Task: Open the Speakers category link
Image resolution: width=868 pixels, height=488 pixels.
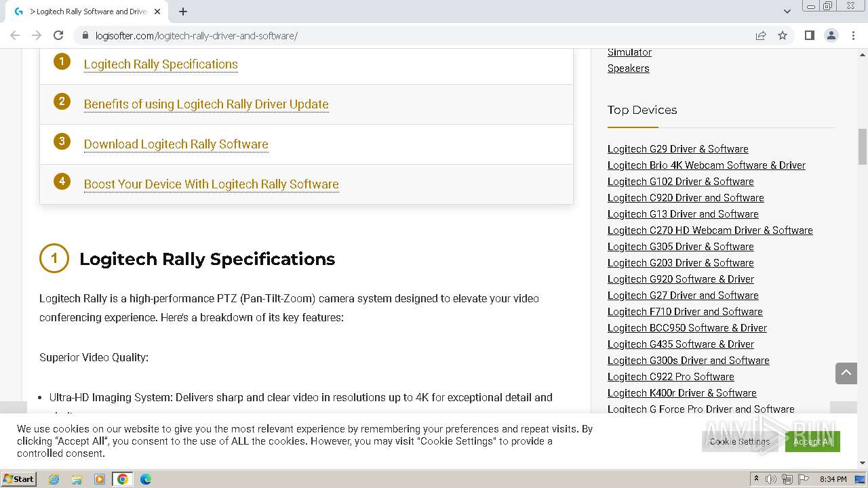Action: point(628,68)
